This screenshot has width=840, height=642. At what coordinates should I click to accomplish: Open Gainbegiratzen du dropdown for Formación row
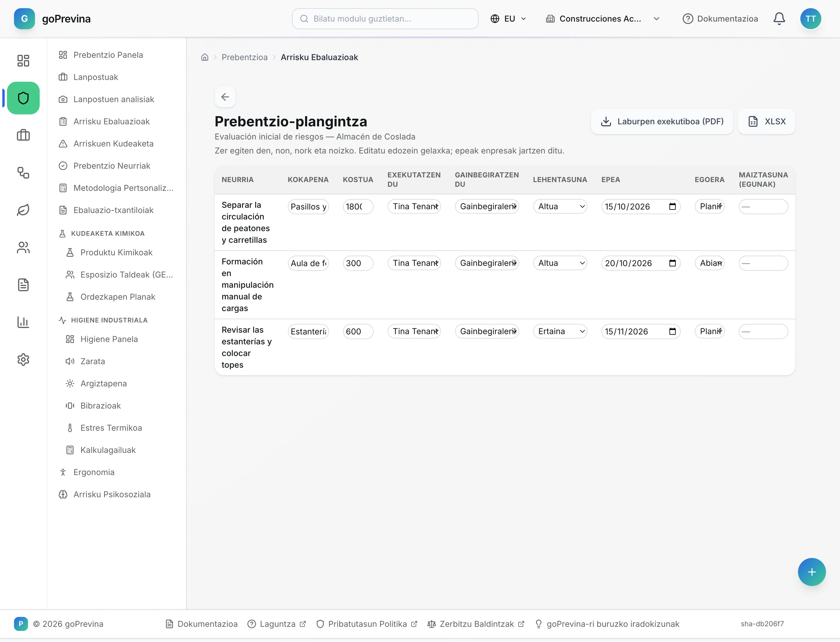487,263
